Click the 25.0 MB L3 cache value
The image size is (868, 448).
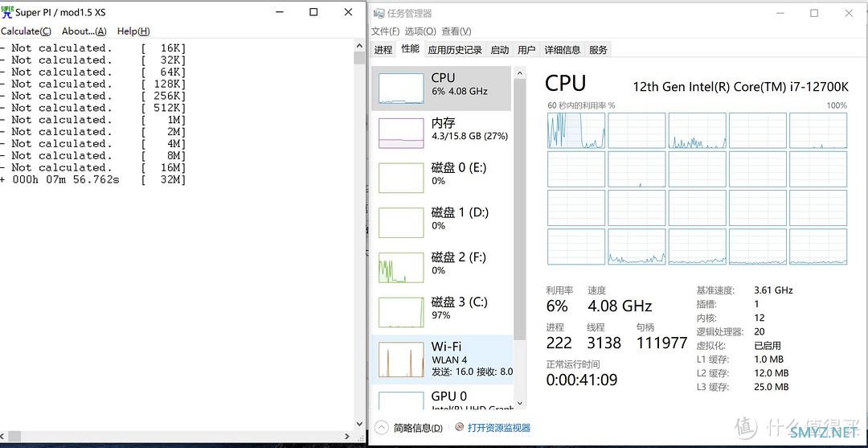(x=771, y=387)
